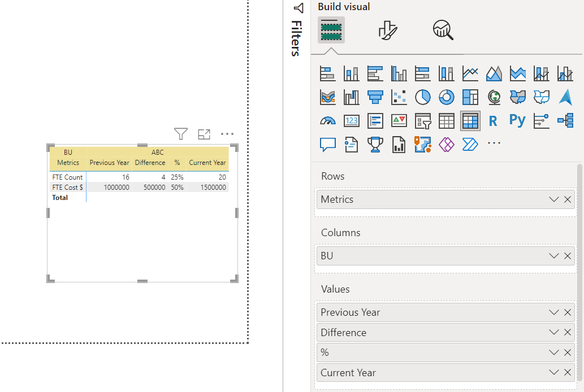This screenshot has width=584, height=392.
Task: Select the 100% stacked bar chart visual
Action: [x=423, y=73]
